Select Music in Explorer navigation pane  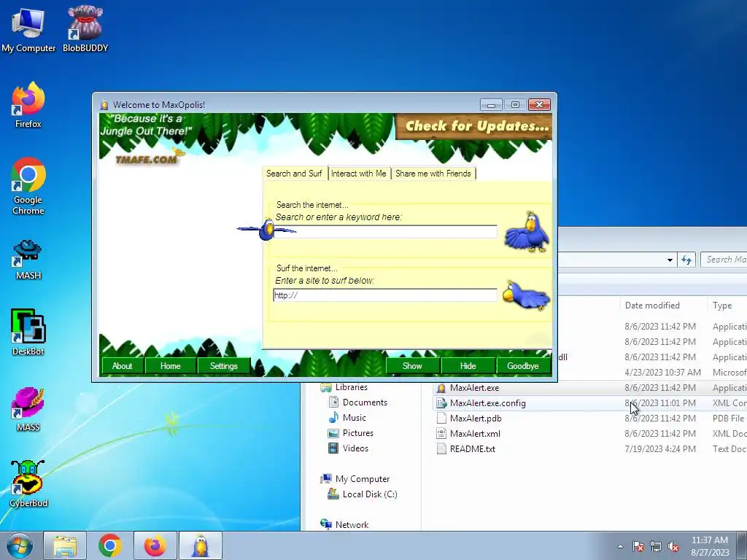pos(354,418)
